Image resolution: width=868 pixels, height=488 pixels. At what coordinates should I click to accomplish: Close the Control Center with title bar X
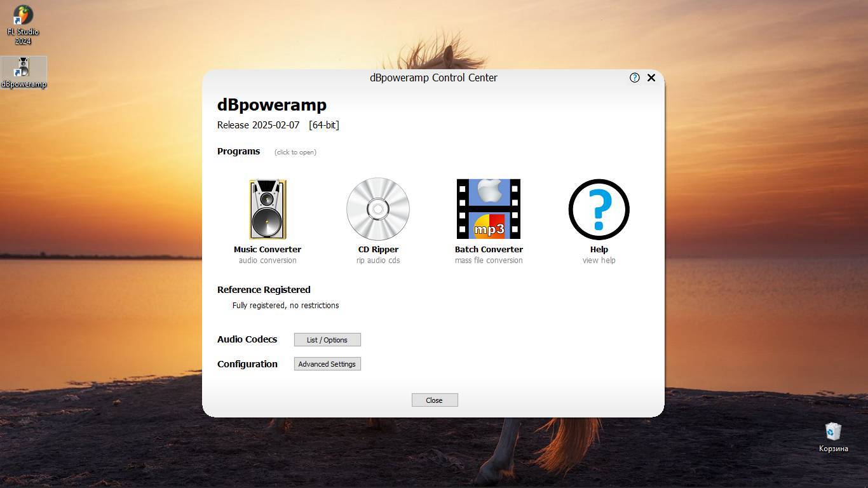tap(651, 78)
